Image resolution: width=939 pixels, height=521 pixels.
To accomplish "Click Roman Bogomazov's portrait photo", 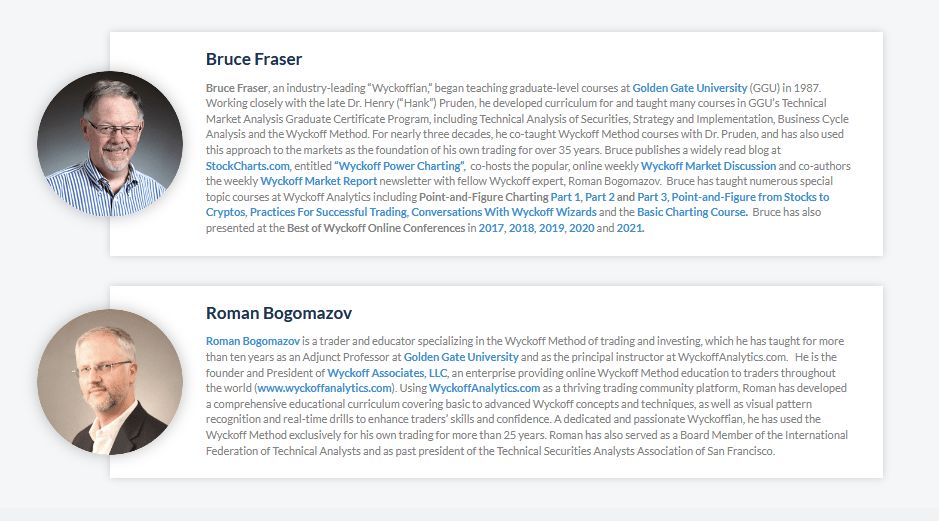I will coord(110,381).
